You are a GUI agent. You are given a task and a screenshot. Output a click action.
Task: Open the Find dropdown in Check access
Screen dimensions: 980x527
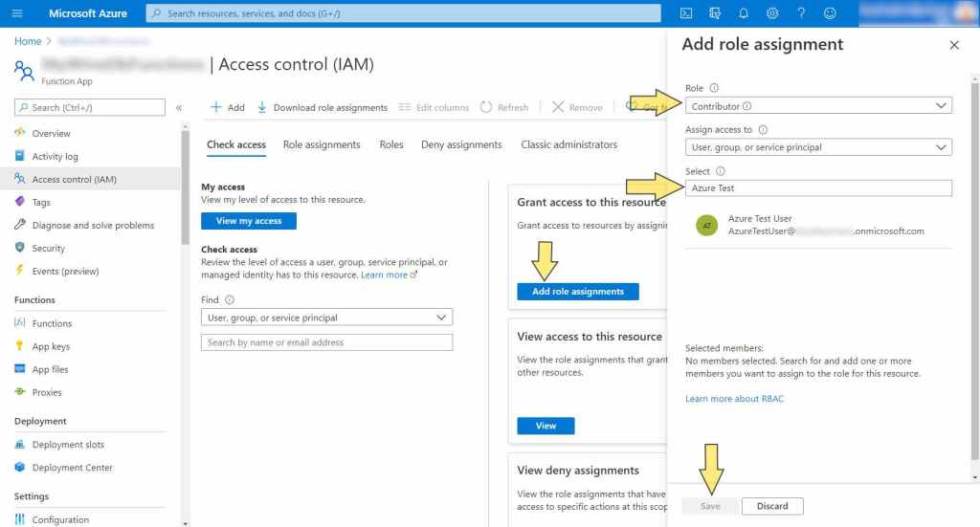pos(326,318)
